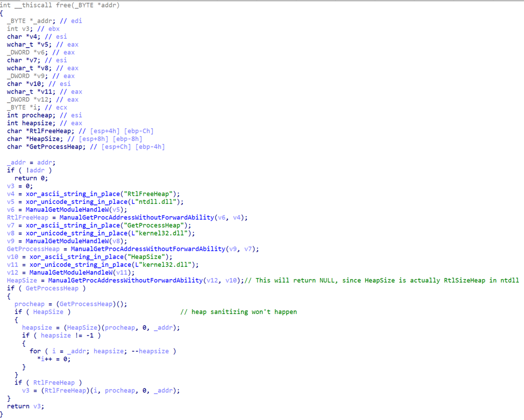Click the _addr = addr; assignment line
The image size is (524, 420).
point(31,162)
